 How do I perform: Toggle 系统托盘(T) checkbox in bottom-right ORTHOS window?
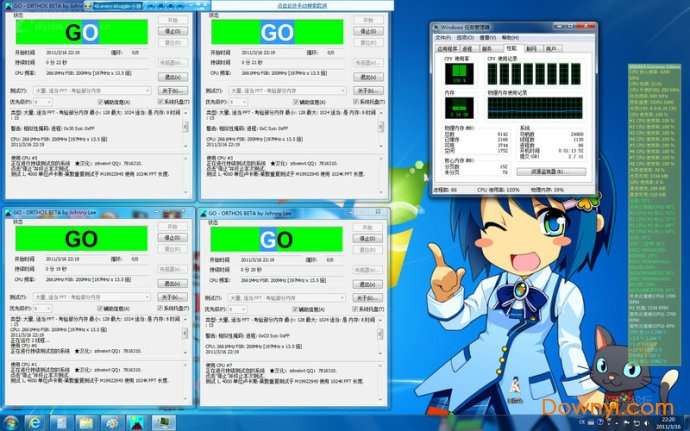point(356,309)
